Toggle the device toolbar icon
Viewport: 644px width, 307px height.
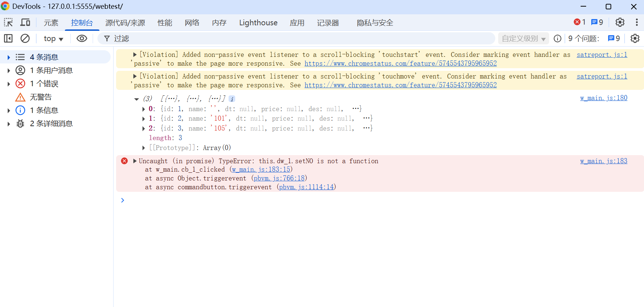25,22
